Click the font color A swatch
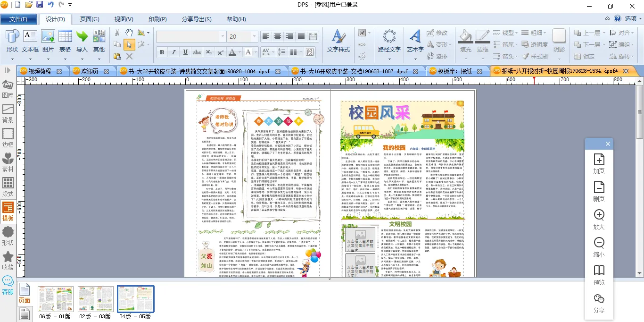 click(232, 52)
